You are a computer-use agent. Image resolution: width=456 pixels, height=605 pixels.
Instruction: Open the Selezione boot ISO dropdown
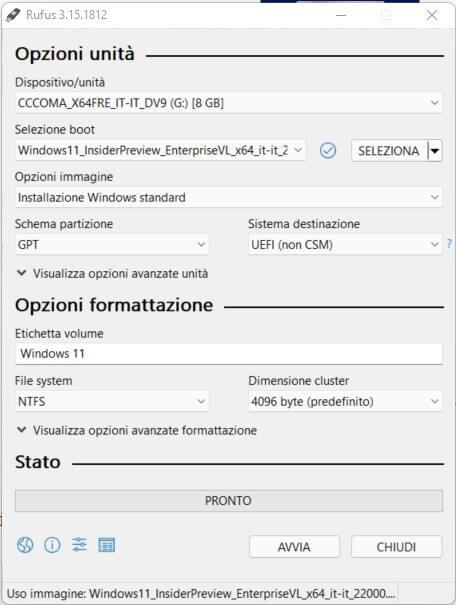[160, 150]
